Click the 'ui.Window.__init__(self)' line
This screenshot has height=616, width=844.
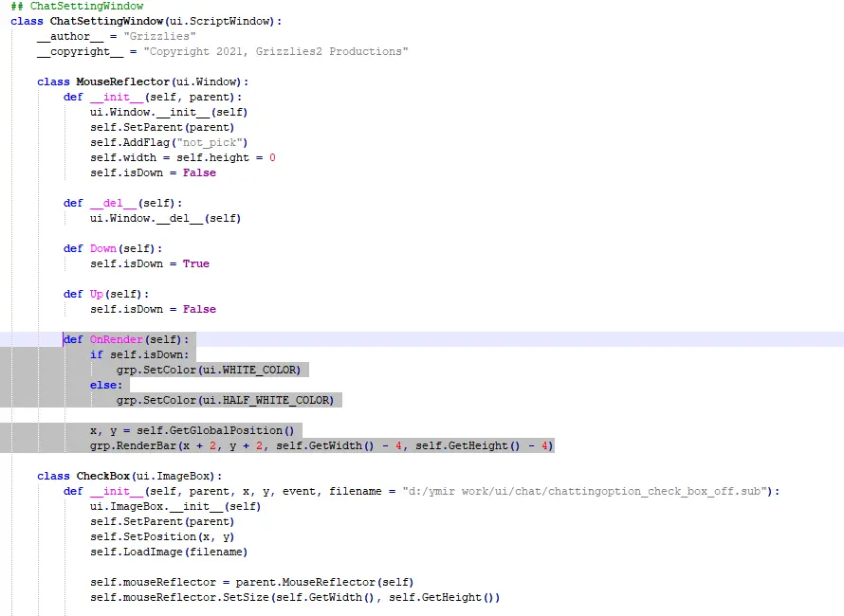pyautogui.click(x=169, y=112)
